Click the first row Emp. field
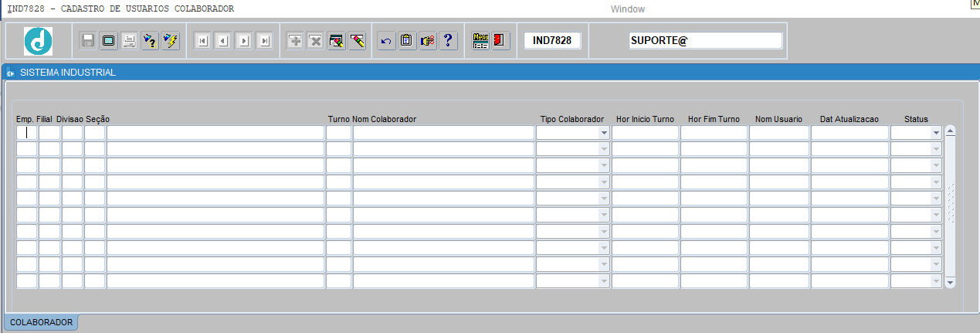Image resolution: width=980 pixels, height=333 pixels. point(27,133)
